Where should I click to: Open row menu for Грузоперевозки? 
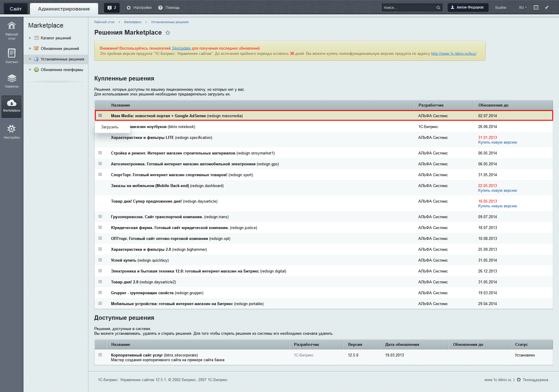pos(100,217)
